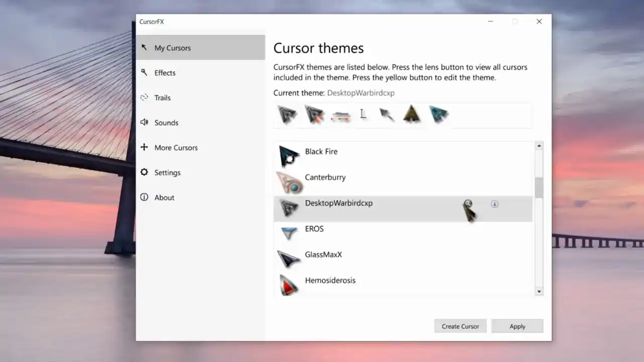Click the Trails dotted-circle icon
Screen dimensions: 644x362
point(144,97)
